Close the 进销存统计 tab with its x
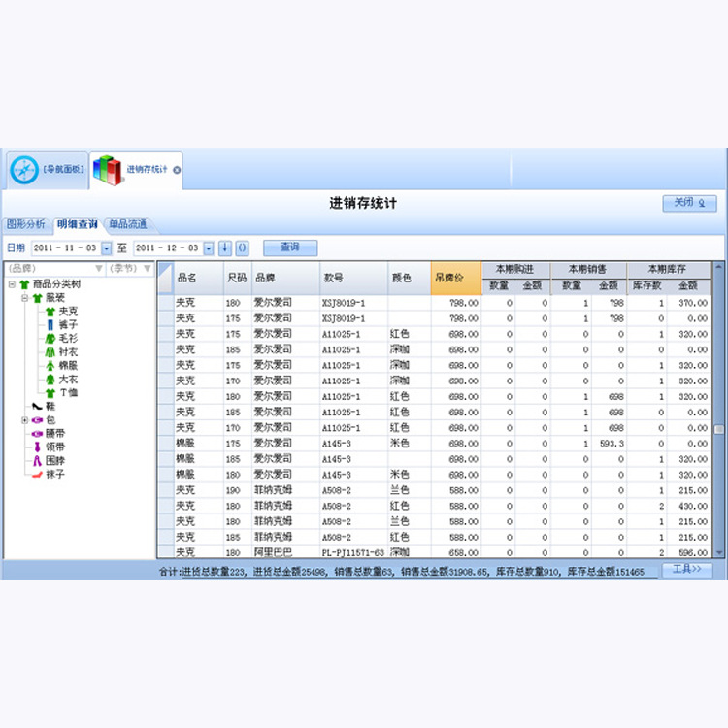Image resolution: width=728 pixels, height=728 pixels. click(177, 171)
